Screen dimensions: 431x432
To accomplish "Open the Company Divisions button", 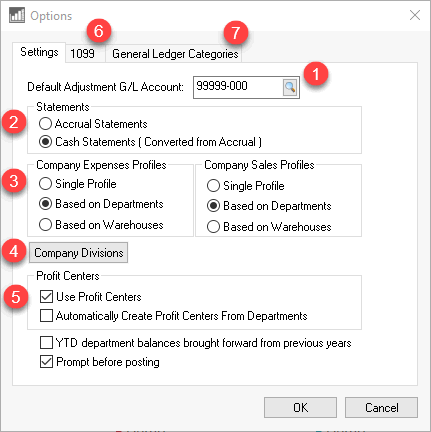I will [78, 253].
